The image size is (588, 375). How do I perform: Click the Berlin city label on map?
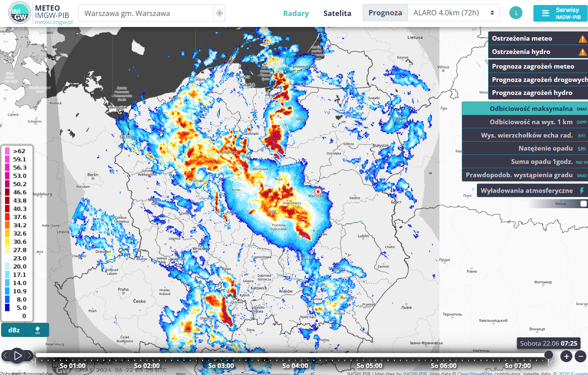tap(93, 175)
